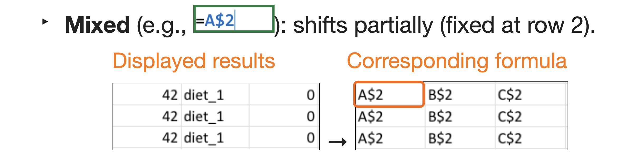The width and height of the screenshot is (644, 155).
Task: Select second-row A$2 formula cell
Action: point(390,116)
